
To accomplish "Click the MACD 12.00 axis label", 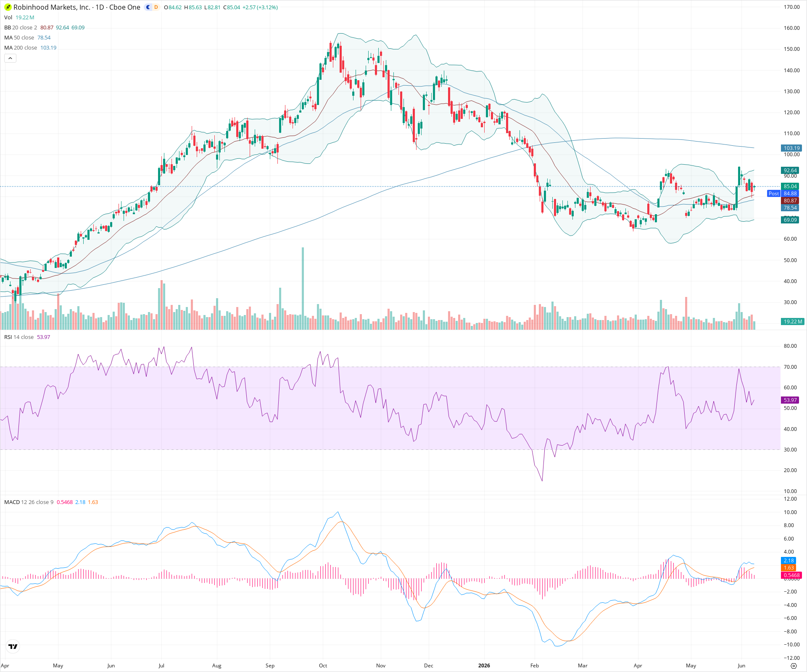I will (790, 499).
